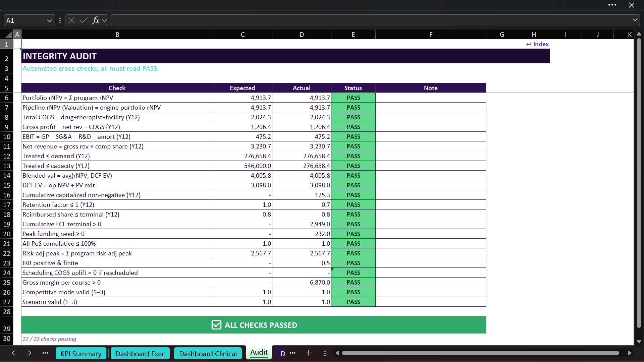Switch to the KPI Summary tab

(x=81, y=354)
